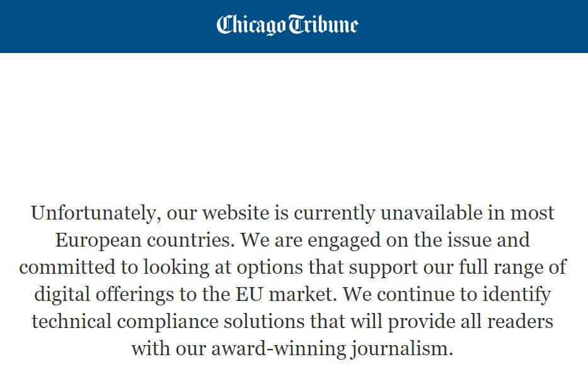Screen dimensions: 588x388
Task: Click the phrase "continue to identify"
Action: (456, 294)
